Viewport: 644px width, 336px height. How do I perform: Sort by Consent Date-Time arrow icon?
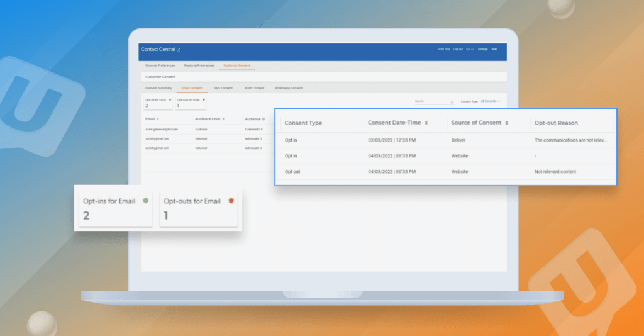coord(427,123)
